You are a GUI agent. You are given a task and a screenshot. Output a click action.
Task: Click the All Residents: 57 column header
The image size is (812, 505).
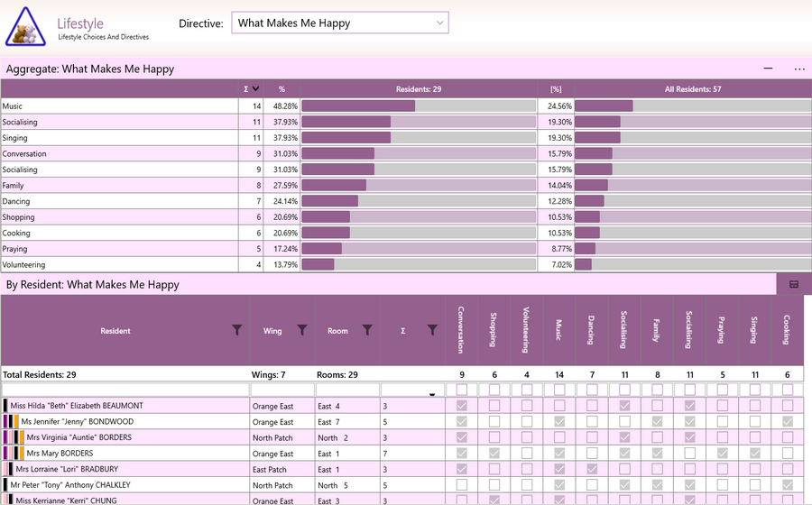click(693, 89)
